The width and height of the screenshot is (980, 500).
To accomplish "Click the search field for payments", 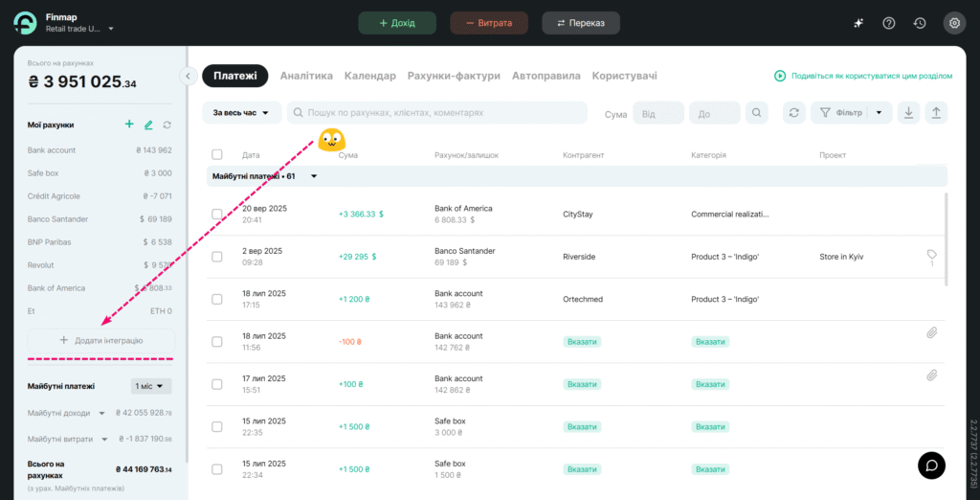I will point(440,113).
